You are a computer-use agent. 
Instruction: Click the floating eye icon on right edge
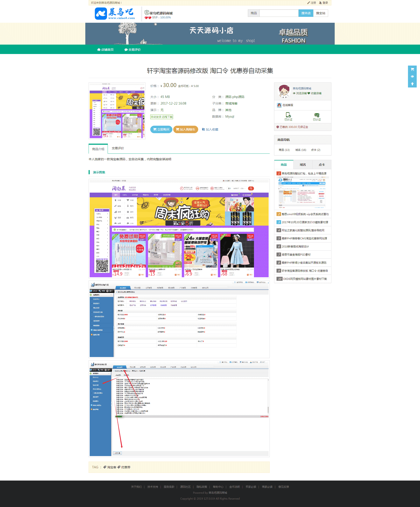412,77
